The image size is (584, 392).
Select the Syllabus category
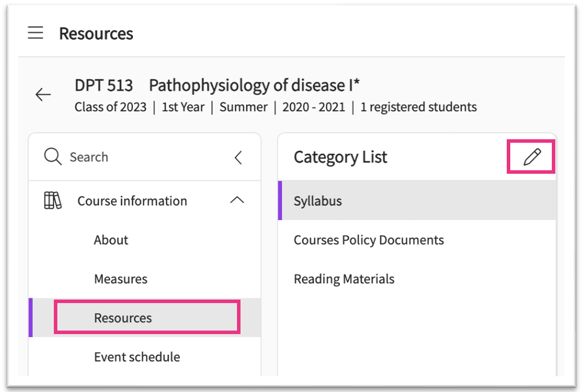point(318,201)
